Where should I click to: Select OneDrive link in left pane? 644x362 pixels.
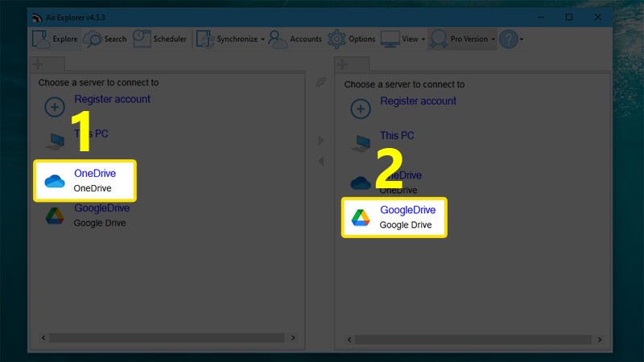point(95,173)
